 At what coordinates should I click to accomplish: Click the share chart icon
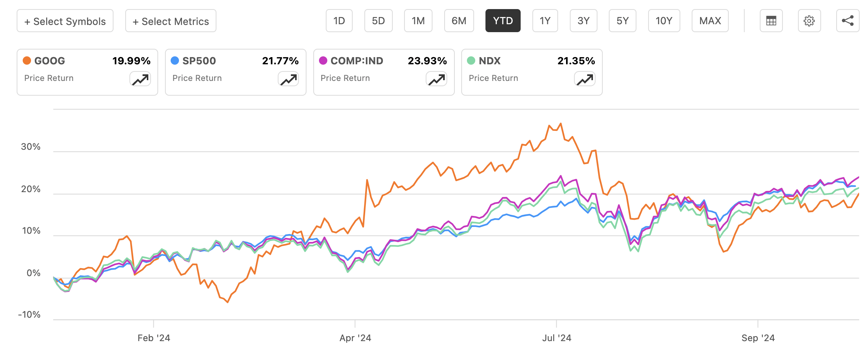coord(848,21)
